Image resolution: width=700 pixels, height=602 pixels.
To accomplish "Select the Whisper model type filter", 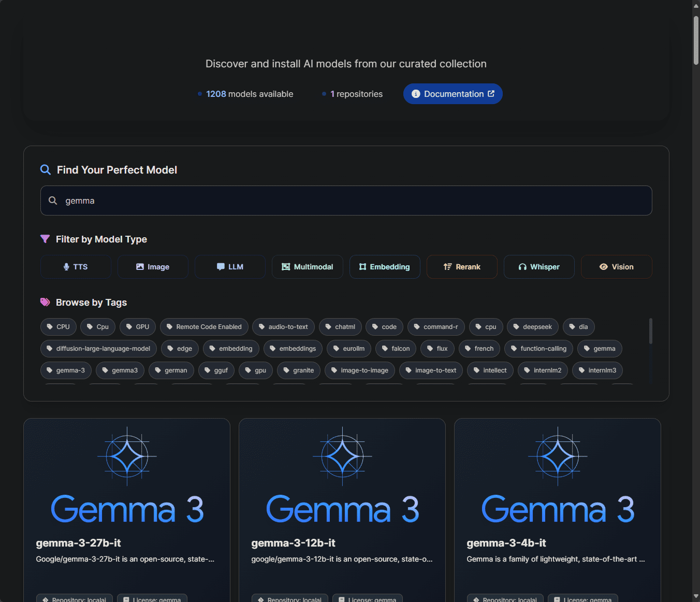I will (x=539, y=267).
